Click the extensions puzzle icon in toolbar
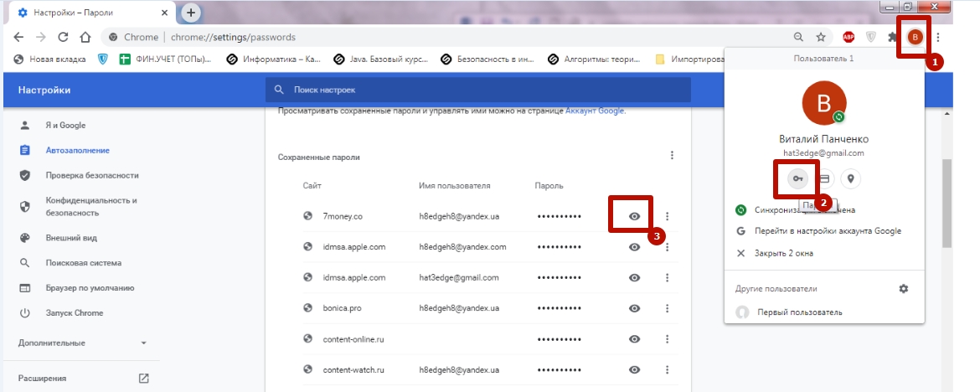The height and width of the screenshot is (392, 980). (x=893, y=37)
